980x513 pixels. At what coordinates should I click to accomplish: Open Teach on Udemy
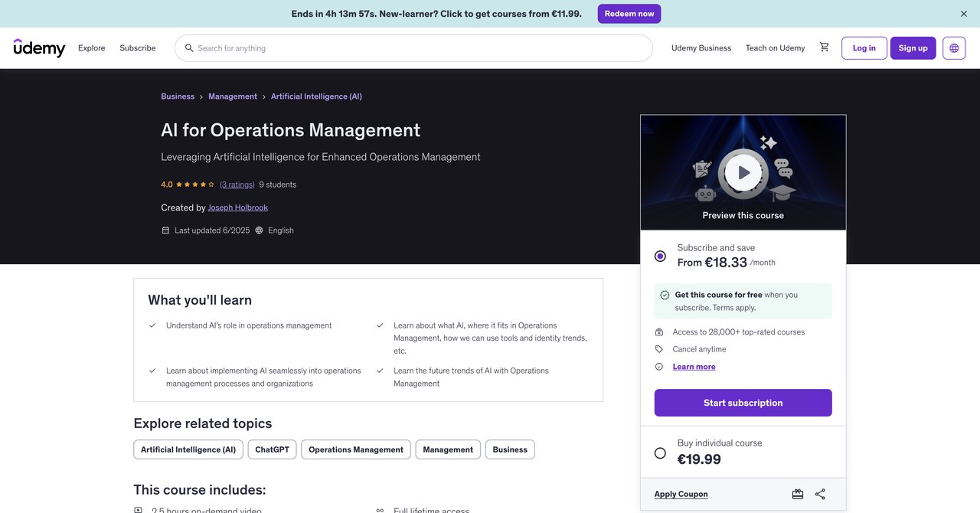(x=776, y=48)
